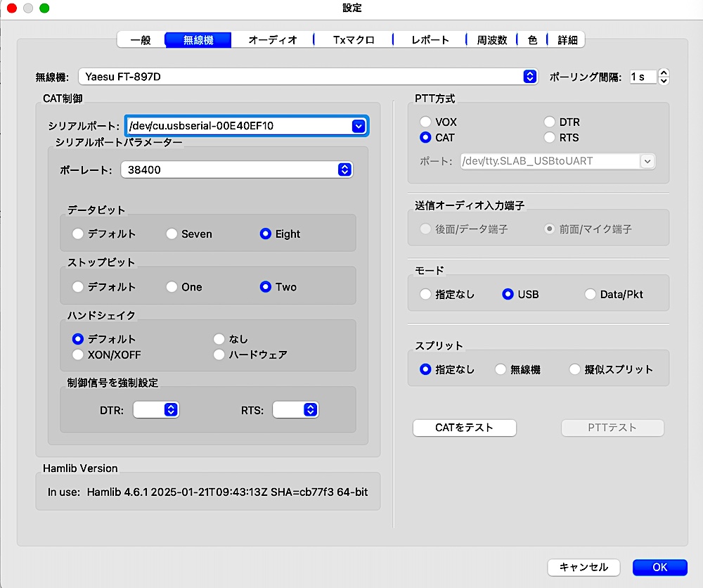703x588 pixels.
Task: Select XON/XOFF handshake radio button
Action: pyautogui.click(x=78, y=354)
